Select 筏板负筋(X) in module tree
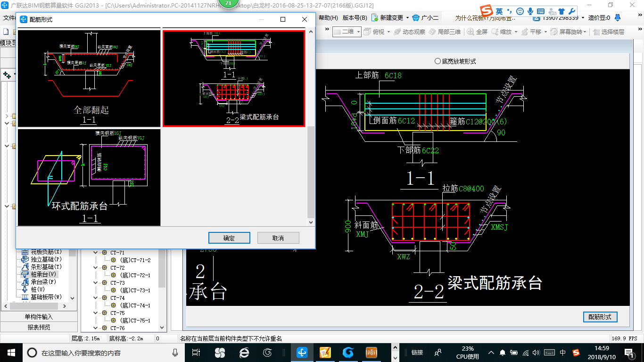The width and height of the screenshot is (644, 362). pos(46,252)
